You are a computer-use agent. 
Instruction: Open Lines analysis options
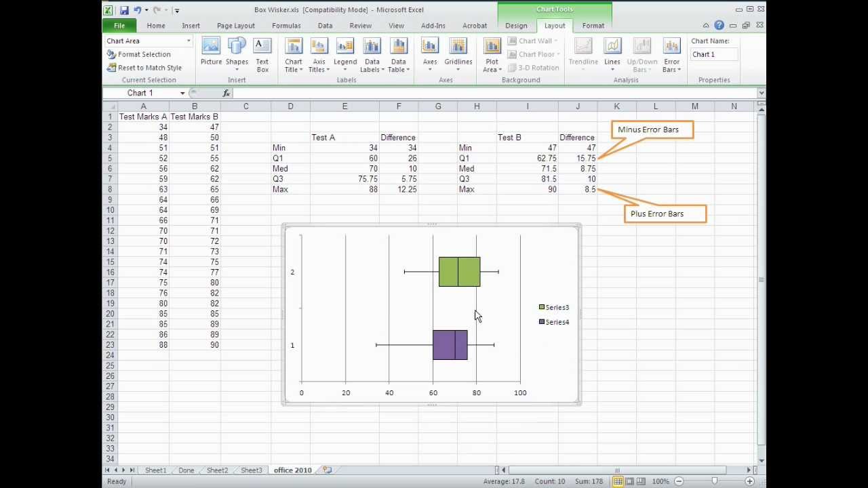pyautogui.click(x=612, y=54)
